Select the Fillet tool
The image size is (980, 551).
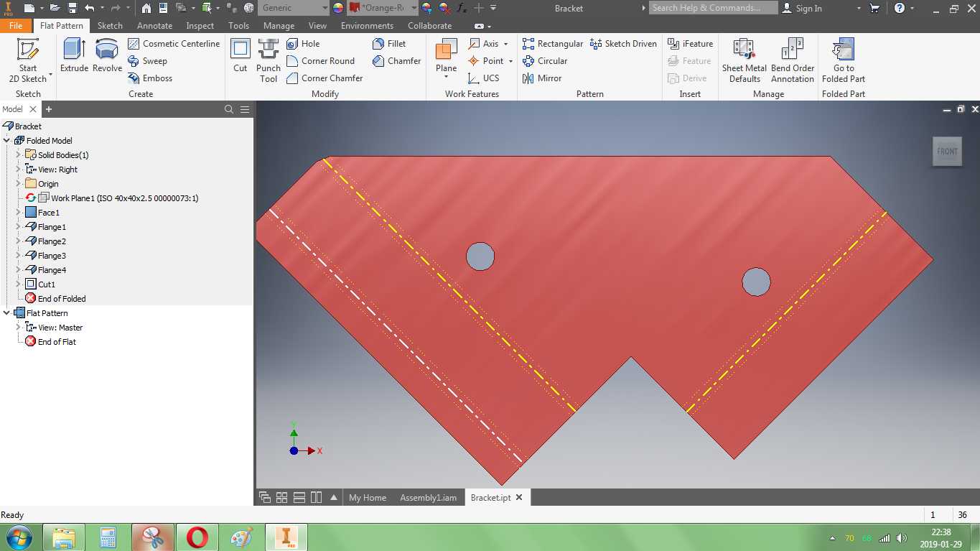click(389, 44)
